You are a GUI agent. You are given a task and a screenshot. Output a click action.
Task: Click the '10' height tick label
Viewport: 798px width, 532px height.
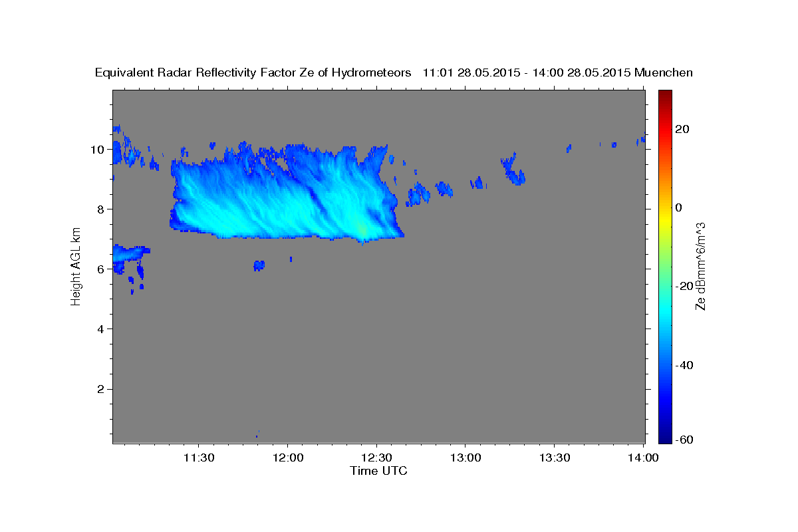pyautogui.click(x=99, y=150)
